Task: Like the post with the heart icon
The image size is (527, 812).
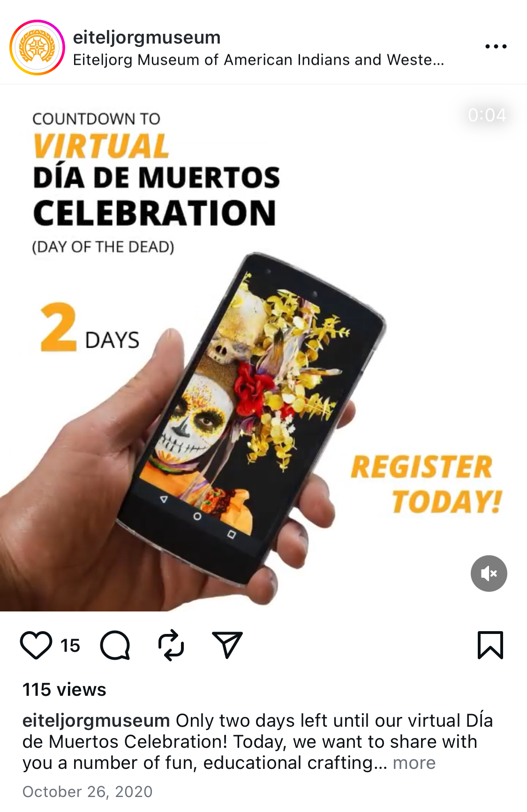Action: [36, 645]
